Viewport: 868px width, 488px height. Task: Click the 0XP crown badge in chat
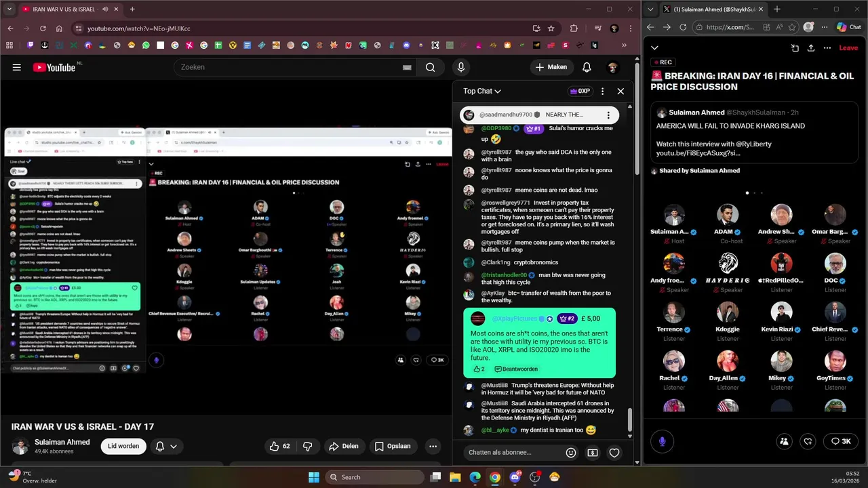(580, 91)
